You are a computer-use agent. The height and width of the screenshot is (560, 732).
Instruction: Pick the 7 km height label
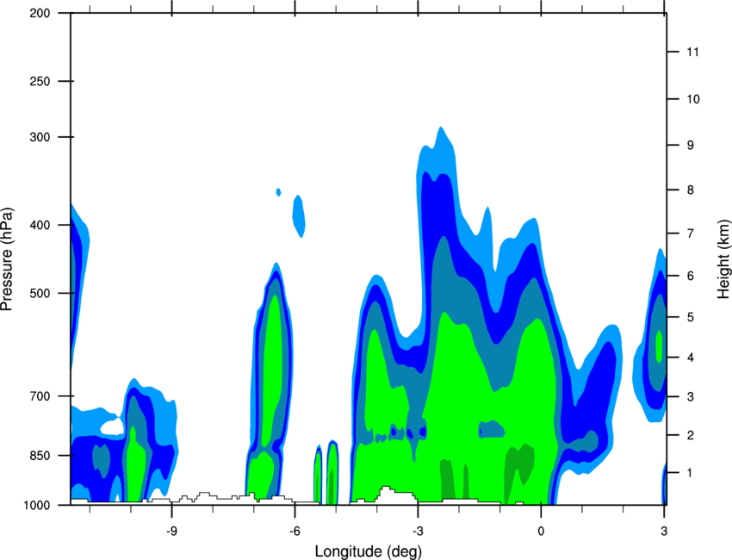tap(691, 233)
